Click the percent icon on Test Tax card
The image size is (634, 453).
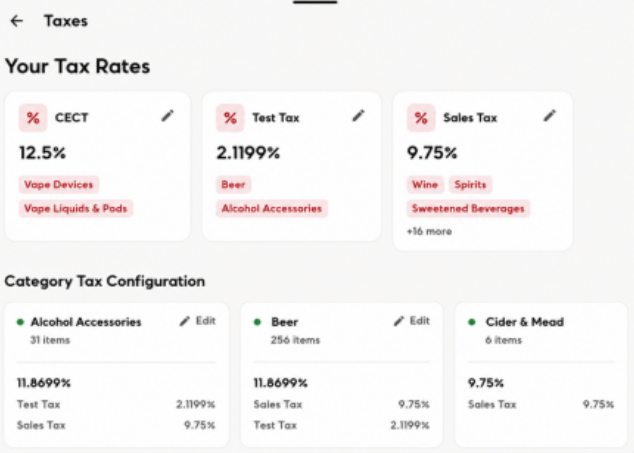coord(230,118)
